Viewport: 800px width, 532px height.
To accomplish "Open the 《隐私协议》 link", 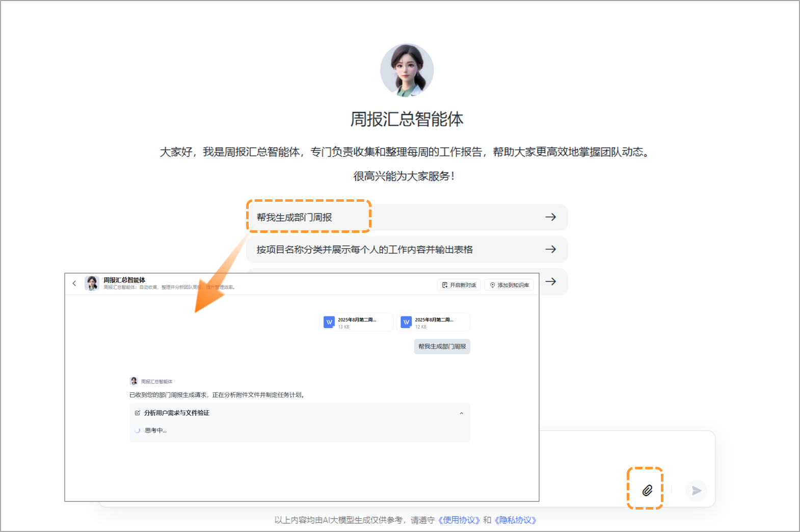I will tap(515, 520).
